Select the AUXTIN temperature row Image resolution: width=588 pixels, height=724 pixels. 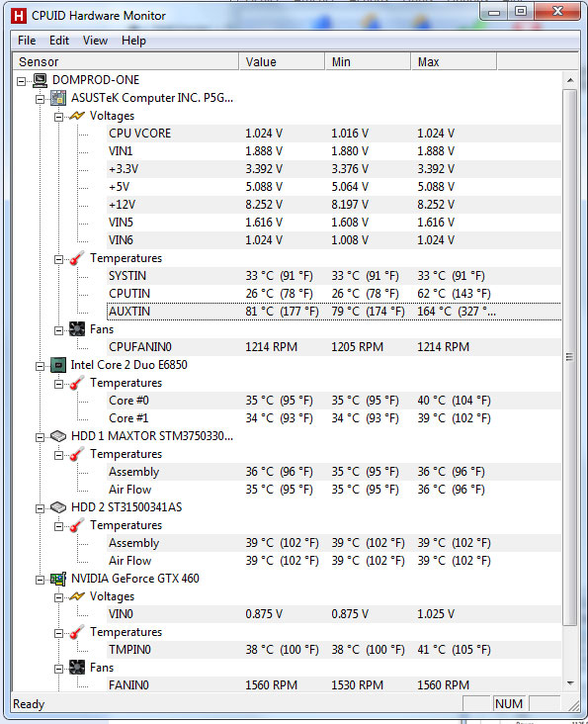point(333,312)
